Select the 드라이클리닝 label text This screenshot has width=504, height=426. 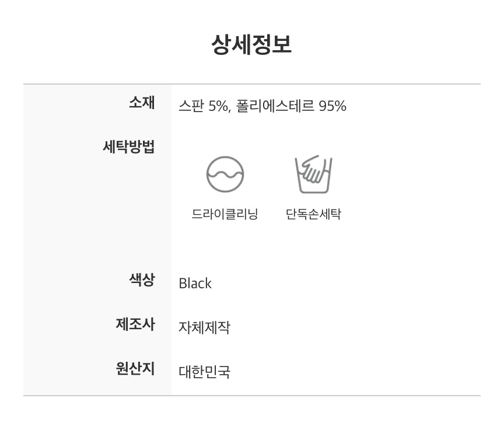(x=225, y=214)
